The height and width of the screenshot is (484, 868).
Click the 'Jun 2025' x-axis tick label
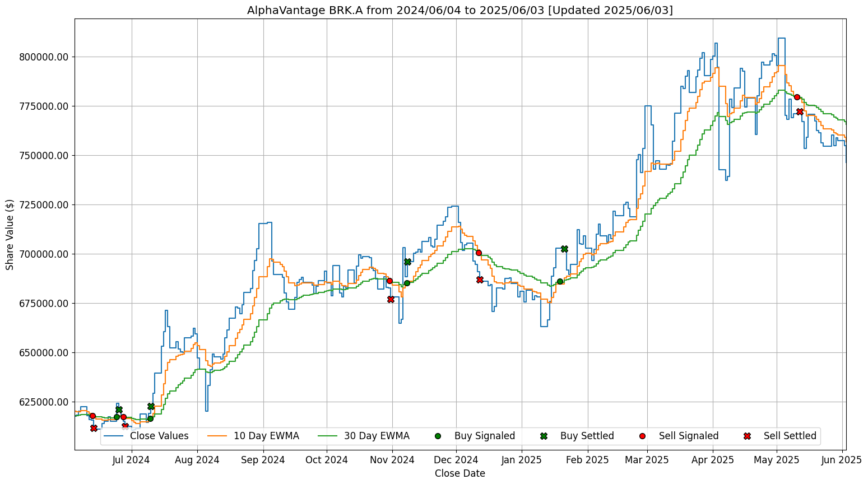842,460
